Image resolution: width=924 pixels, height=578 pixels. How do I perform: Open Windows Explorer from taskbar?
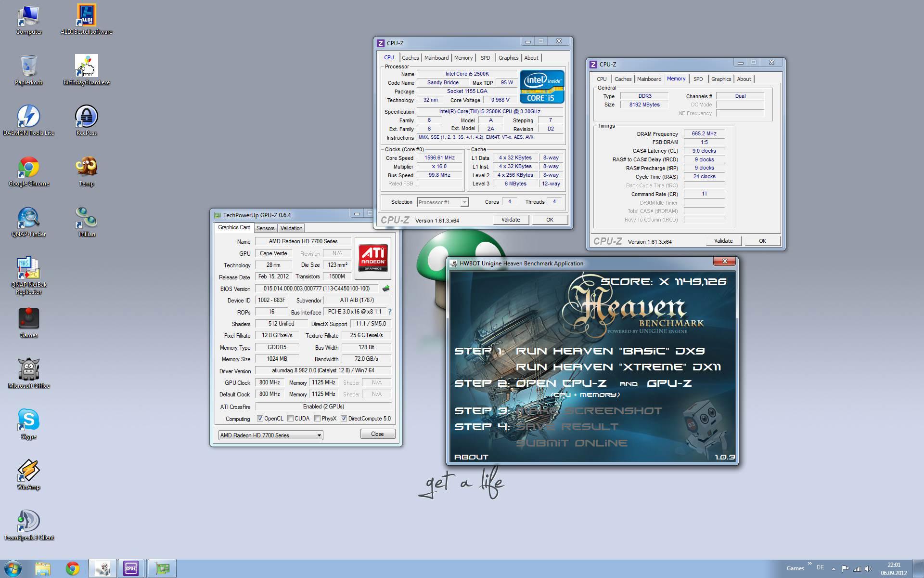[x=42, y=569]
